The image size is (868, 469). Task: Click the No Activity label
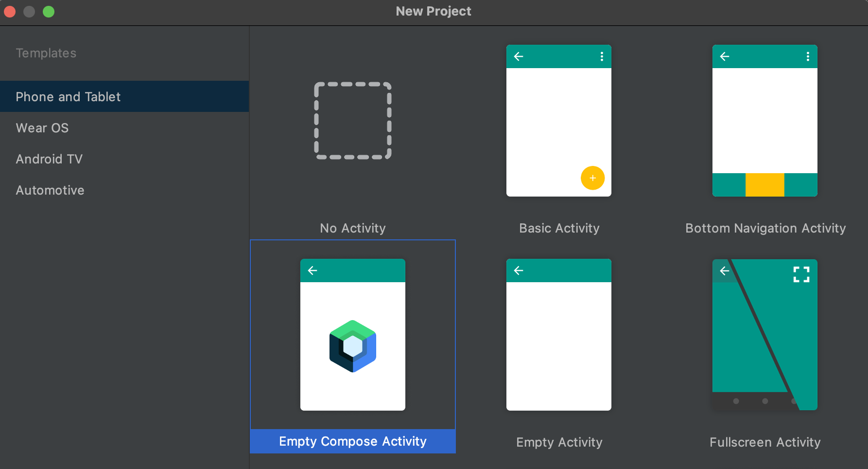[353, 228]
